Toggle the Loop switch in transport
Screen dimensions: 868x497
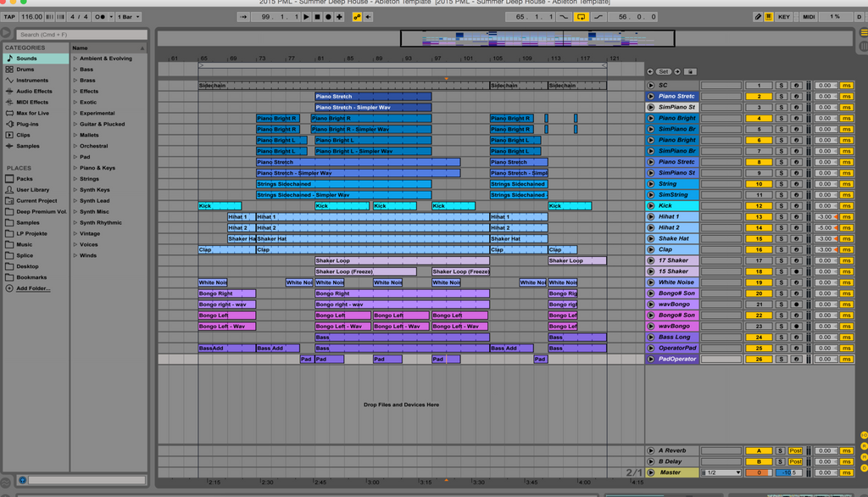(581, 17)
